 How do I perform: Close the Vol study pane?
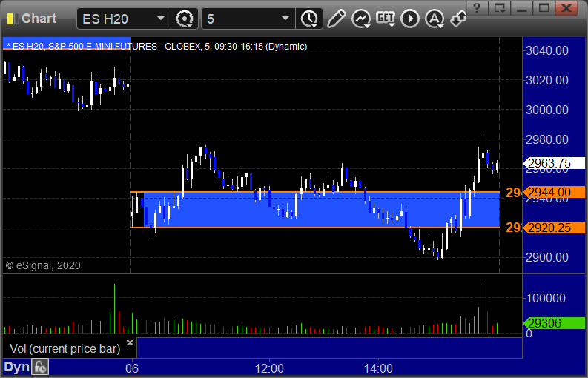(130, 342)
